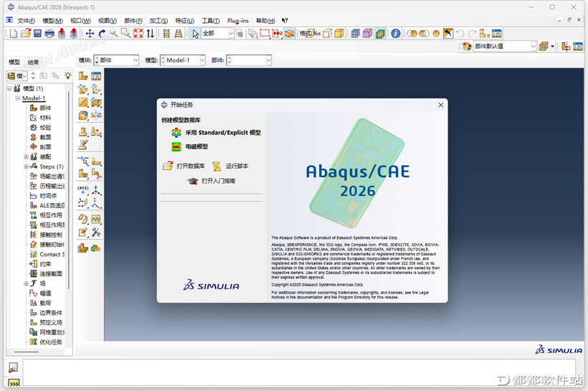Screen dimensions: 588x391
Task: Open the 工具(T) menu
Action: (211, 21)
